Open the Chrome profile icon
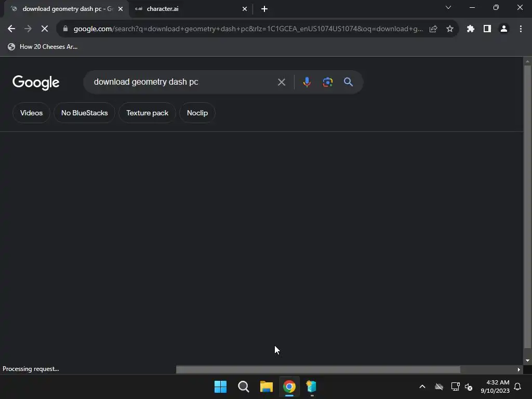532x399 pixels. [x=504, y=29]
